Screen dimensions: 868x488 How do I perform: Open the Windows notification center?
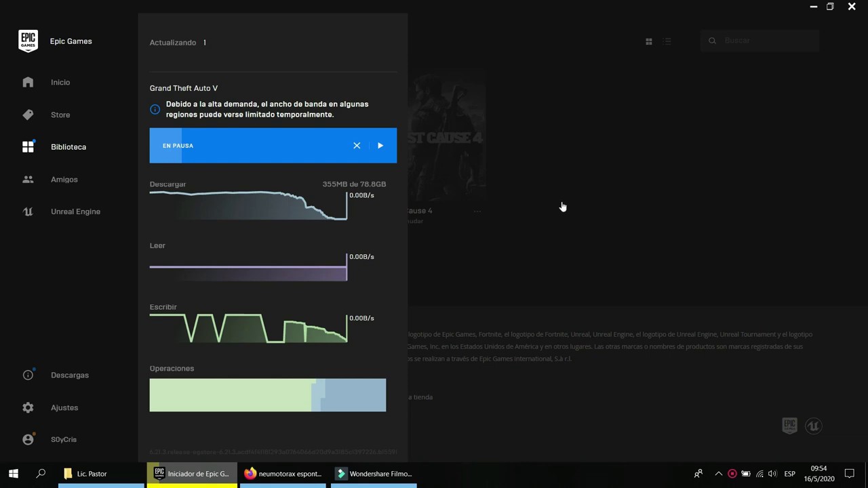[x=849, y=474]
